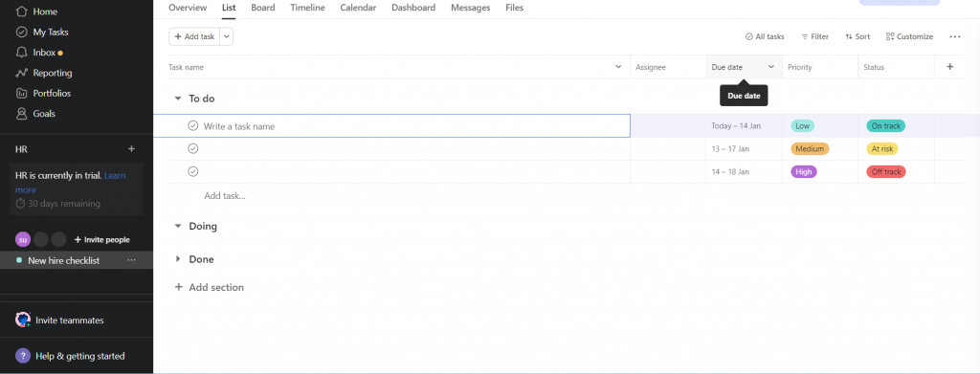
Task: Click the At risk status tag
Action: 881,148
